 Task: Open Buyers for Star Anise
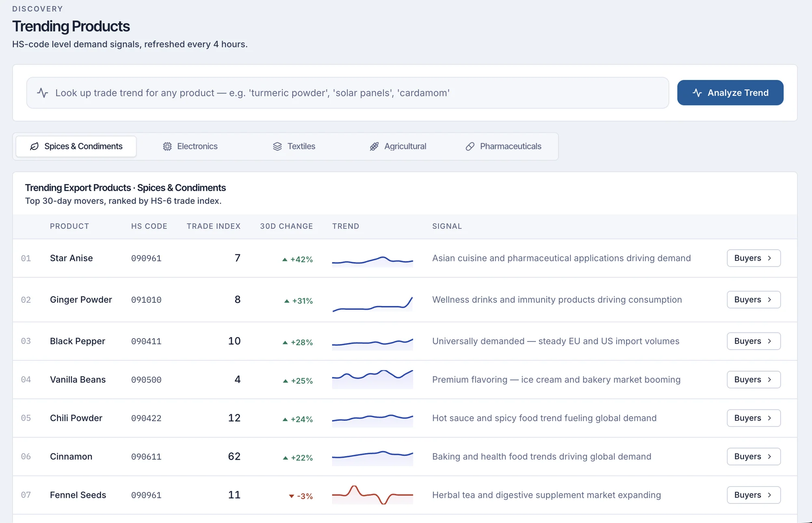[x=754, y=258]
